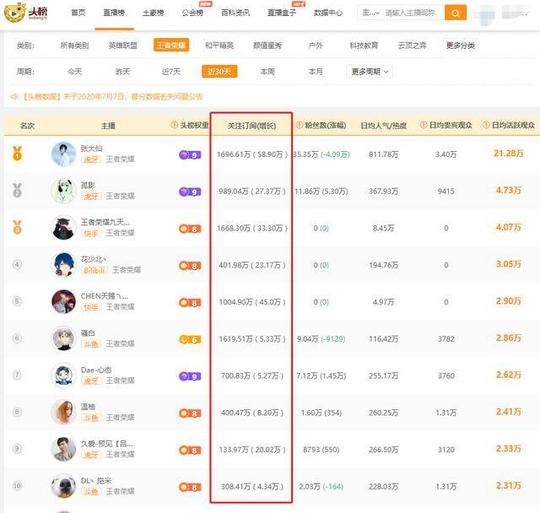The image size is (540, 513).
Task: Click the purple weight 9 badge for Dae-心态
Action: [x=190, y=377]
